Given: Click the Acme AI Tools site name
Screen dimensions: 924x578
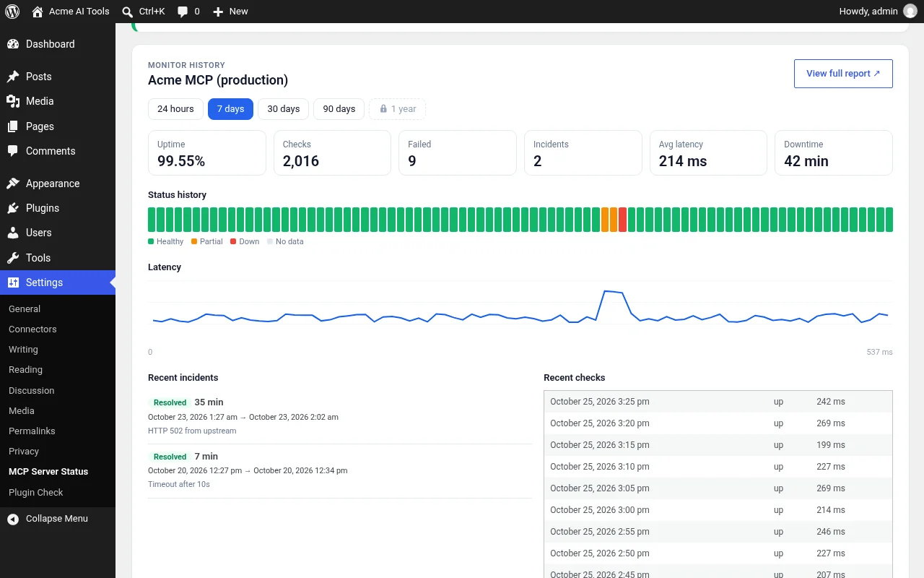Looking at the screenshot, I should coord(79,12).
